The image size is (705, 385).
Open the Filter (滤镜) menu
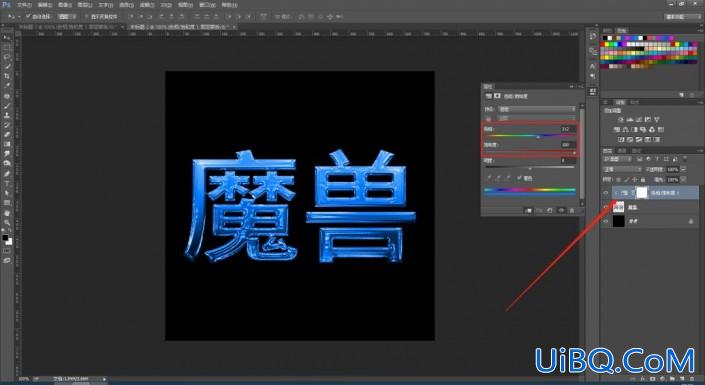pos(147,5)
